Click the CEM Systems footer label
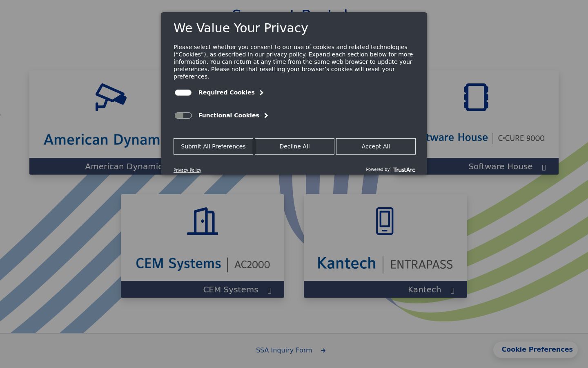 231,289
